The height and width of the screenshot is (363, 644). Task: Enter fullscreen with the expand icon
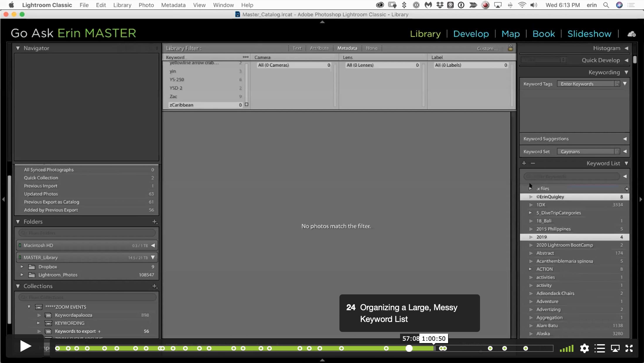(x=629, y=348)
